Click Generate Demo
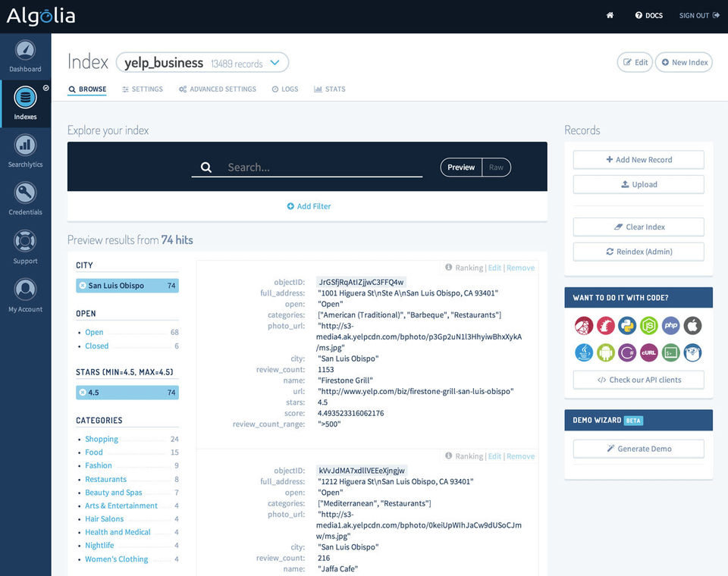This screenshot has height=576, width=728. click(639, 449)
